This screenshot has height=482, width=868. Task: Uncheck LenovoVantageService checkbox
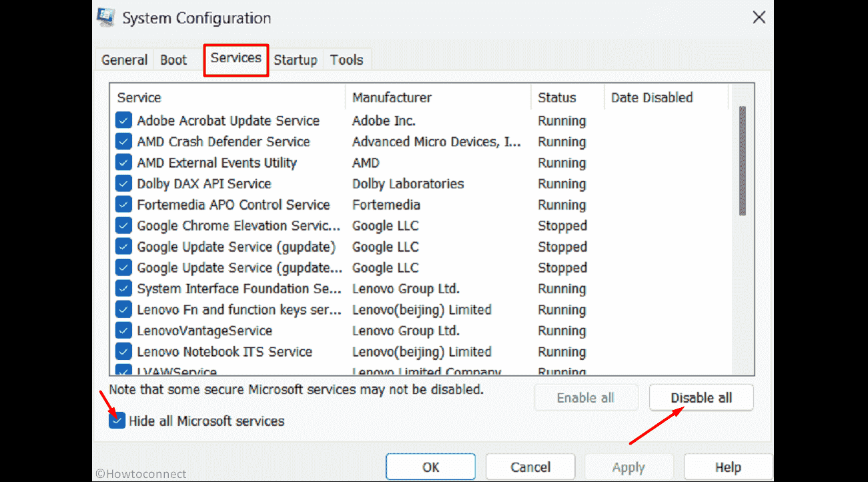point(123,331)
